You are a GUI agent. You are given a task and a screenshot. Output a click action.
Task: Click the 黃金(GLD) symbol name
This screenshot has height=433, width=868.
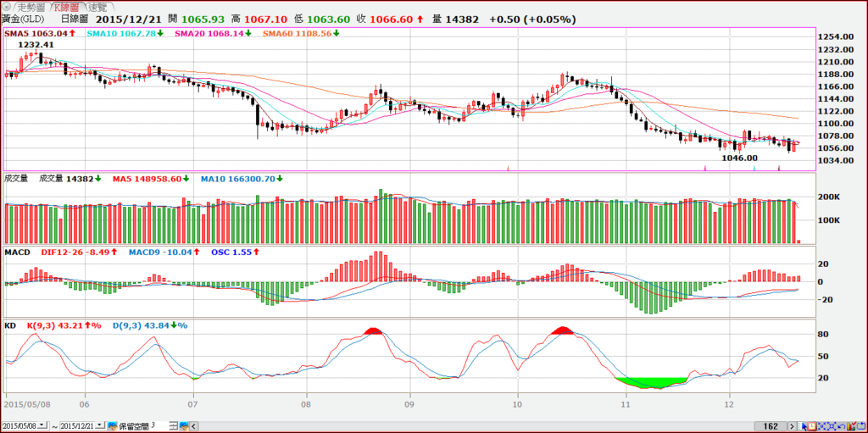pyautogui.click(x=25, y=19)
